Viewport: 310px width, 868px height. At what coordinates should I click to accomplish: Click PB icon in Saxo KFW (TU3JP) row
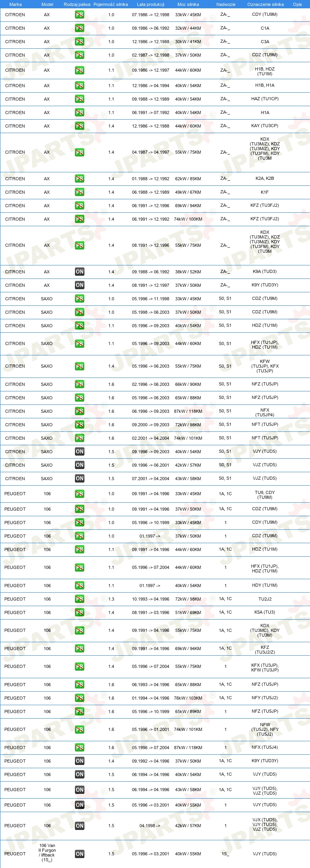79,366
